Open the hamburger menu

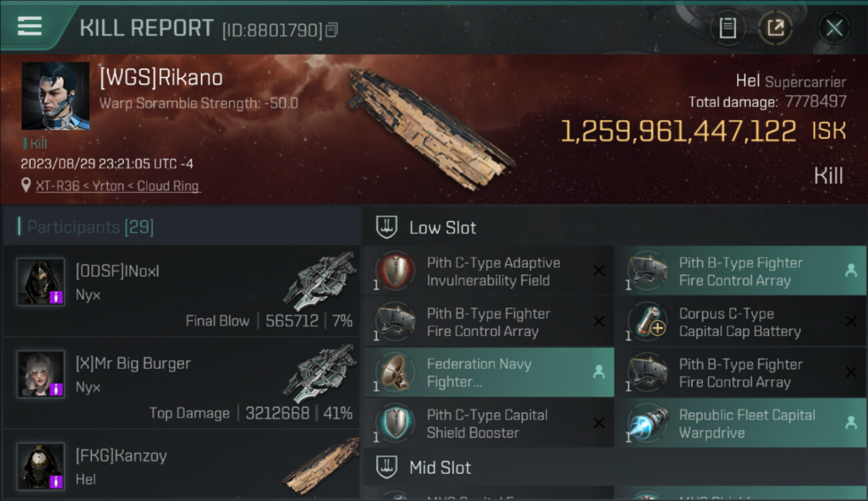[30, 26]
